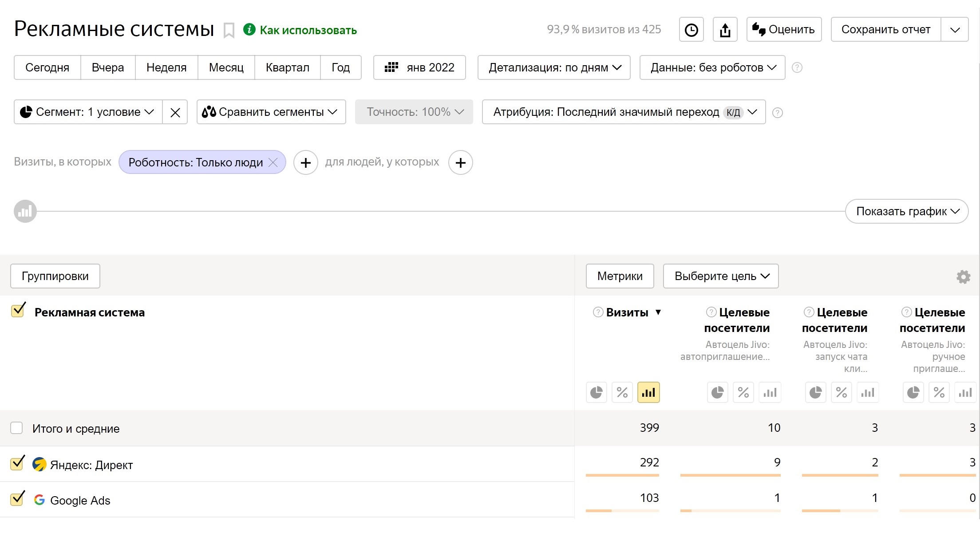Viewport: 980px width, 533px height.
Task: Select percent view for Визиты
Action: click(622, 392)
